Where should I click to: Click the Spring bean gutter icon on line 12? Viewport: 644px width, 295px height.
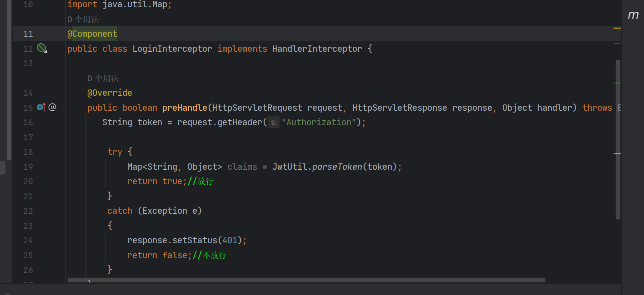(x=41, y=48)
